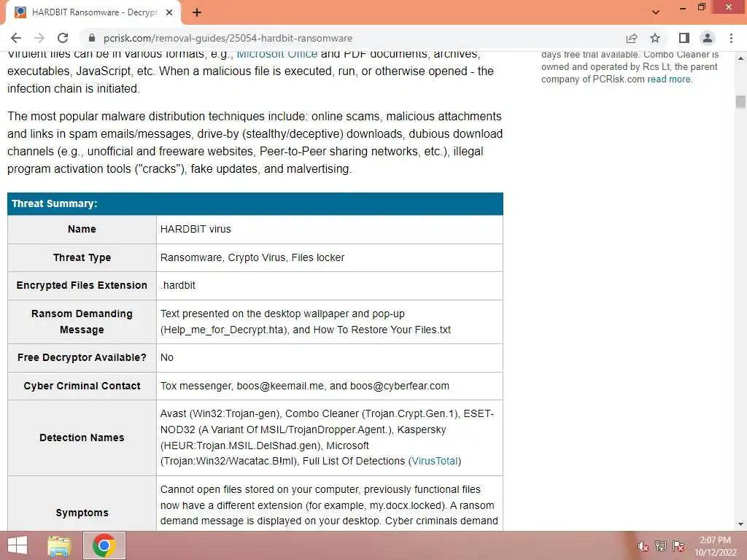Expand the tab search dropdown
This screenshot has width=747, height=560.
pyautogui.click(x=656, y=12)
